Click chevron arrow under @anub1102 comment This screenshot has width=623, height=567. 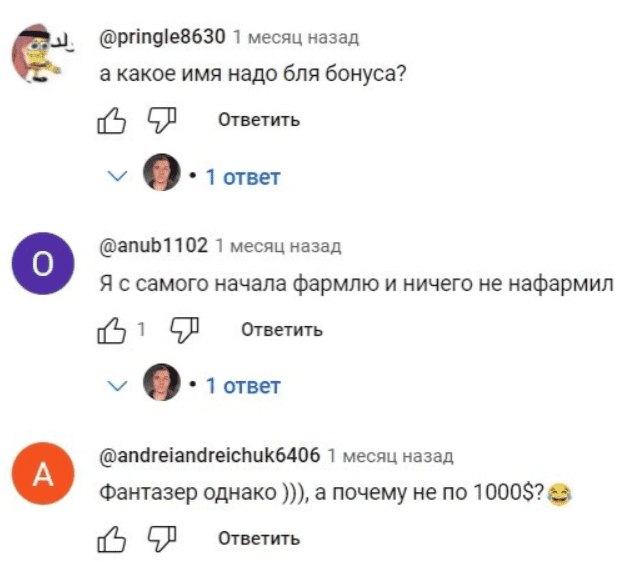(118, 386)
